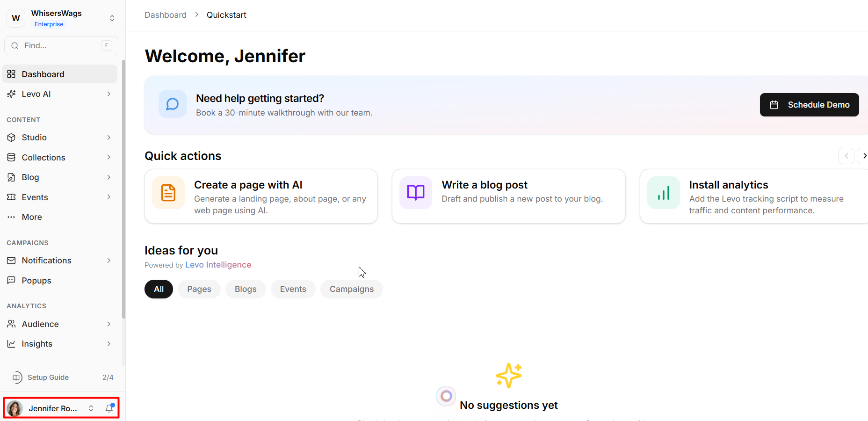
Task: Click the green analytics bar chart icon
Action: [x=663, y=193]
